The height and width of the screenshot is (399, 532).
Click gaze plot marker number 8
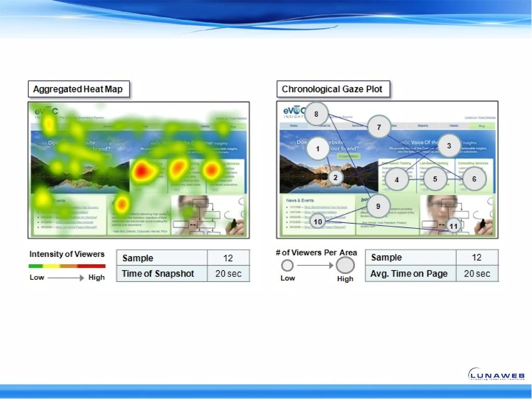tap(316, 114)
